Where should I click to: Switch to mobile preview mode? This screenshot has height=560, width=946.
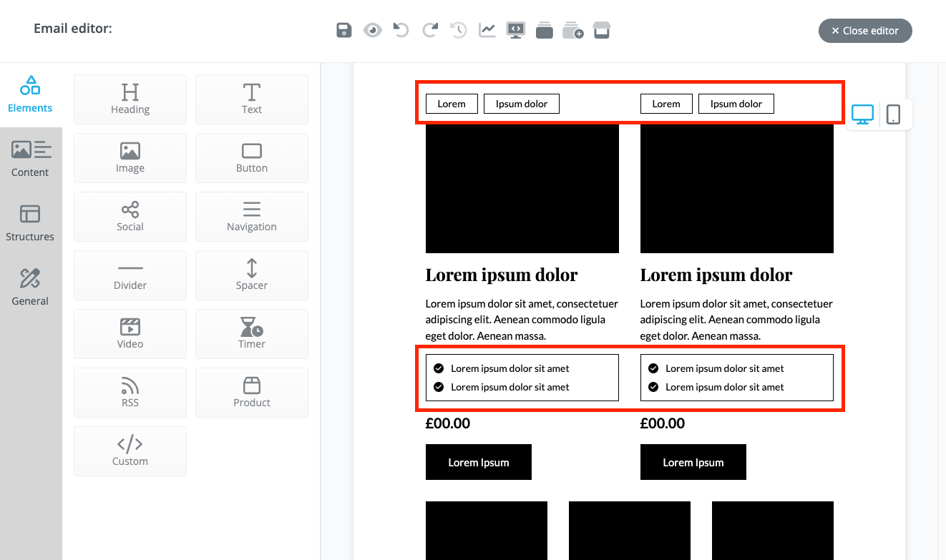[x=893, y=114]
